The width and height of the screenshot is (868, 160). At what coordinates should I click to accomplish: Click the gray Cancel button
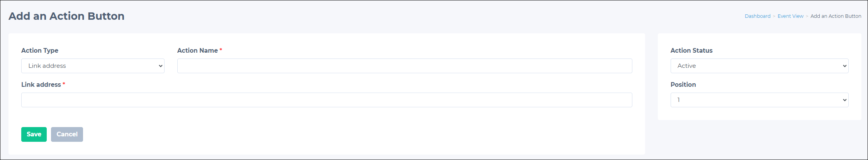pyautogui.click(x=67, y=134)
